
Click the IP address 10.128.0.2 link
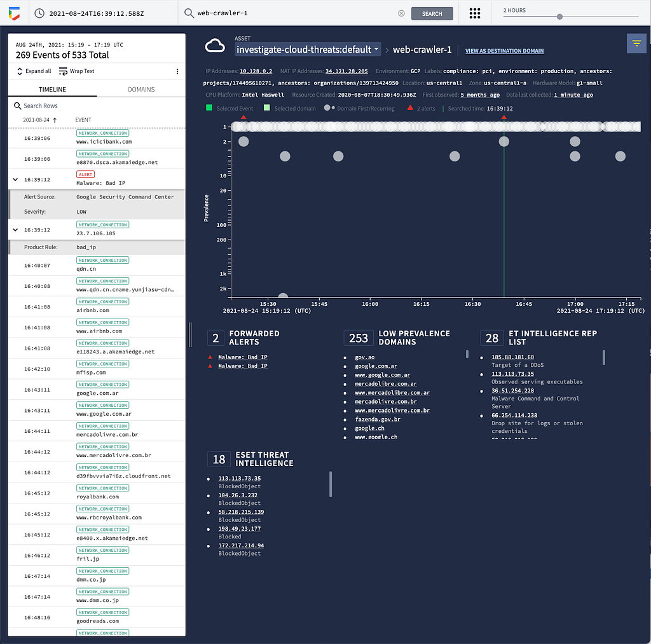tap(256, 71)
